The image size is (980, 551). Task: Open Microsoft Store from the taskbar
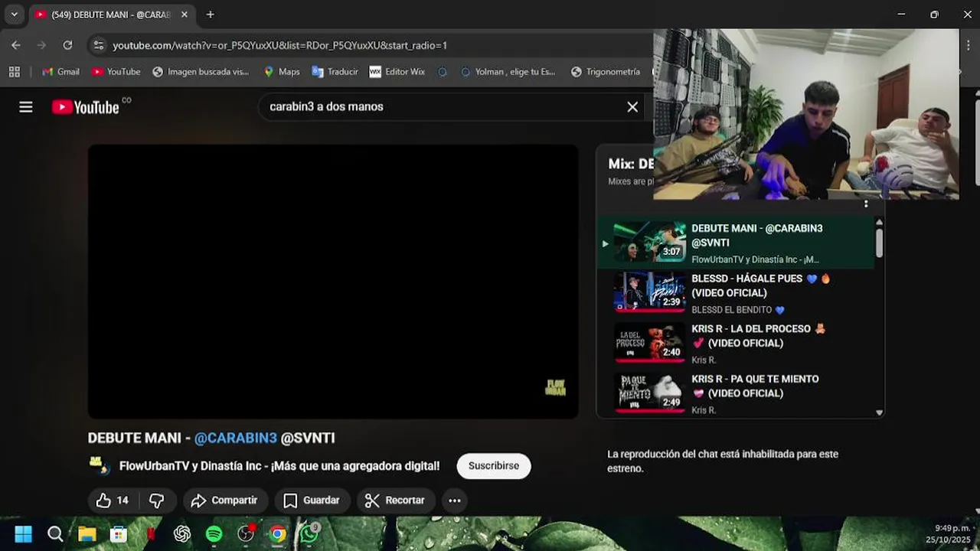pos(119,533)
